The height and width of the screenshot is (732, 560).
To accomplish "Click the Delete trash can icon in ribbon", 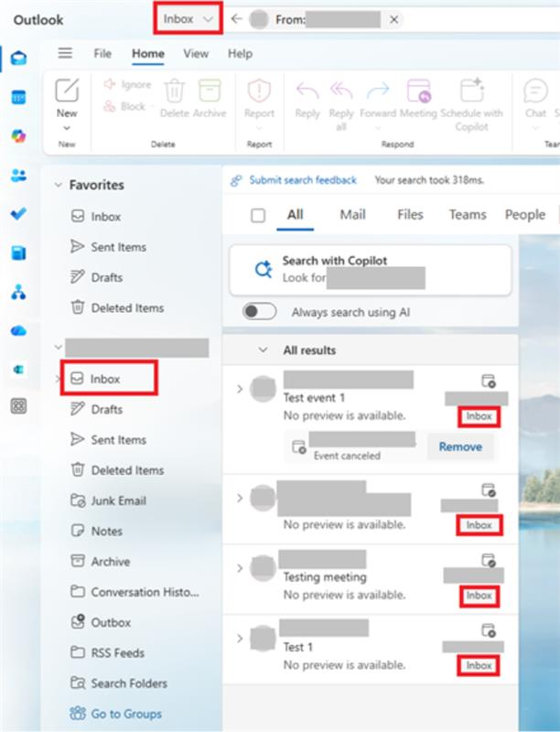I will (x=175, y=90).
